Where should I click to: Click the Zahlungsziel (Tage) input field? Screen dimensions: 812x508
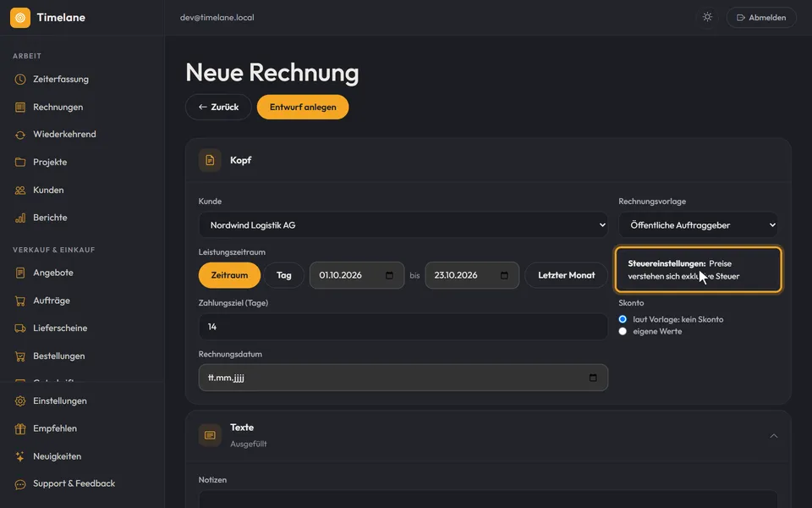click(403, 327)
